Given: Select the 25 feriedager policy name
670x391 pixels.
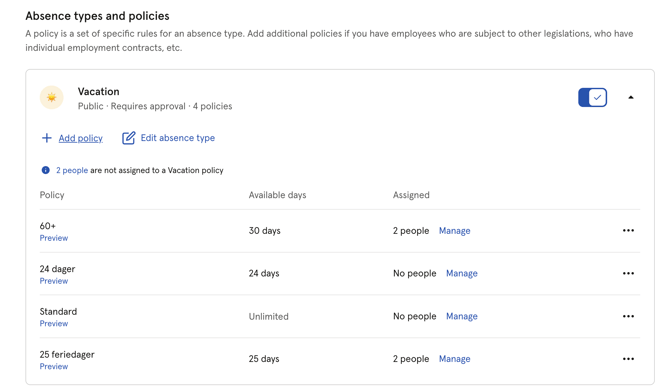Looking at the screenshot, I should point(67,354).
